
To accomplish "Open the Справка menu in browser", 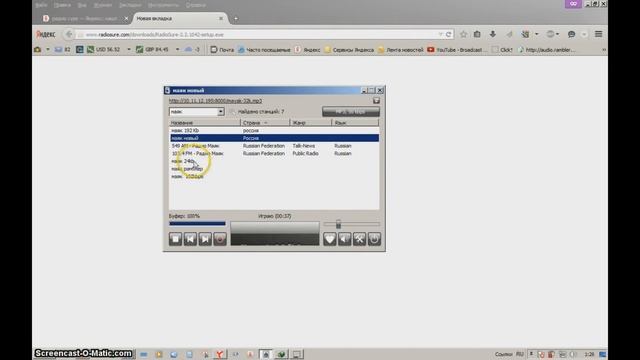I will (196, 5).
